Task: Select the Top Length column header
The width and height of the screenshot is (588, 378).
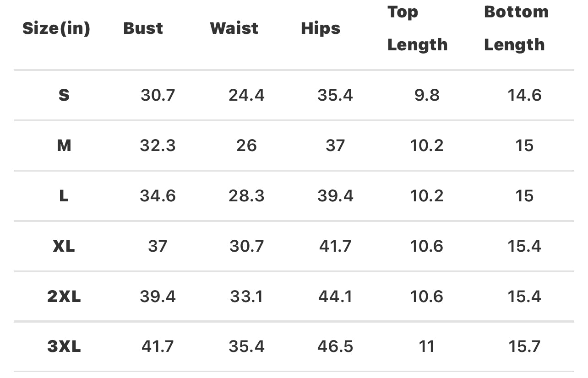Action: click(417, 28)
